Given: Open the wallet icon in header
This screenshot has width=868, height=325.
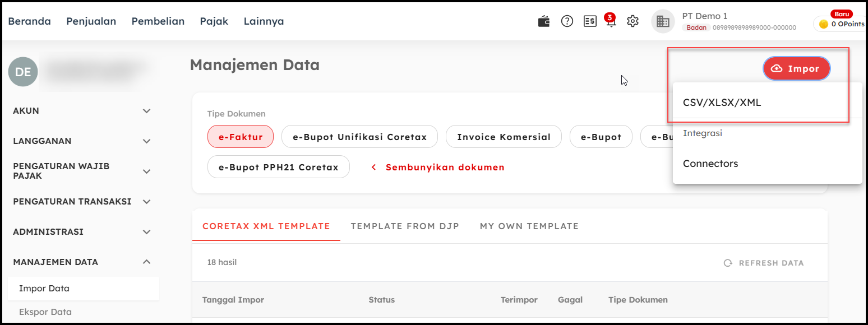Looking at the screenshot, I should (x=543, y=21).
